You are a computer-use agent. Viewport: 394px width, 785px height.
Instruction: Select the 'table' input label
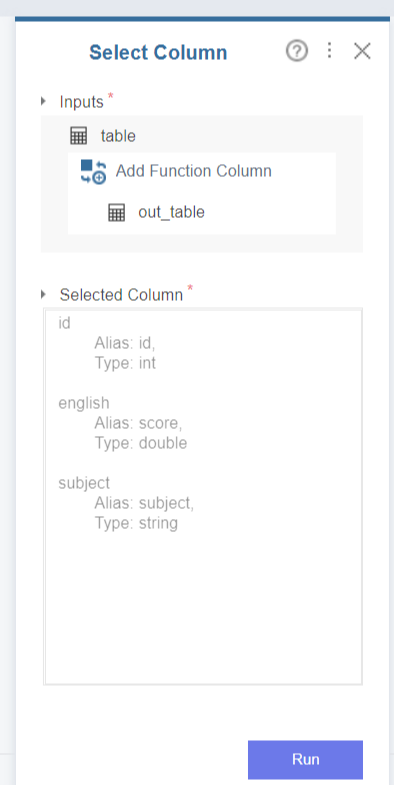pos(118,136)
